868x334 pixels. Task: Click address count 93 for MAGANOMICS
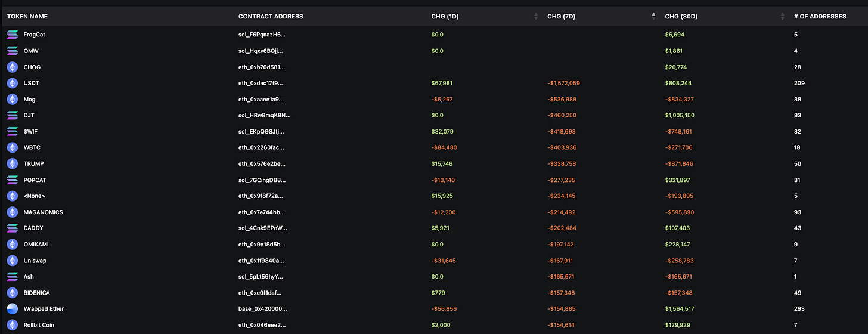point(797,212)
